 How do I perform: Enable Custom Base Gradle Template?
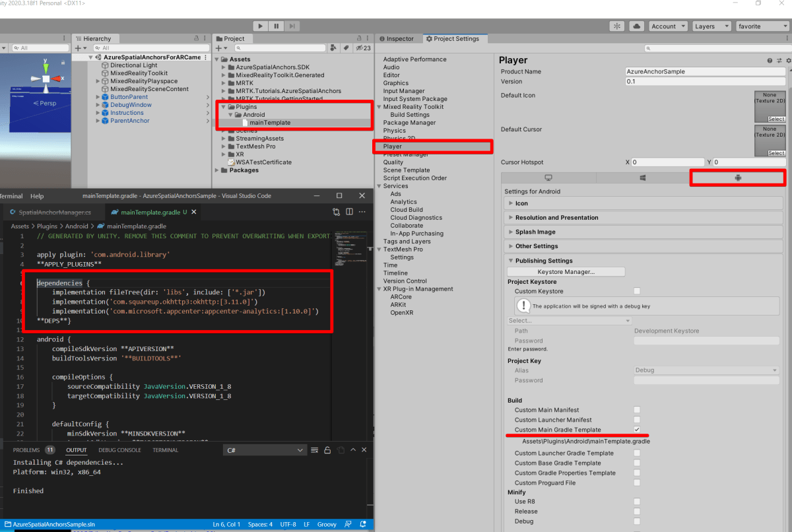[x=637, y=463]
